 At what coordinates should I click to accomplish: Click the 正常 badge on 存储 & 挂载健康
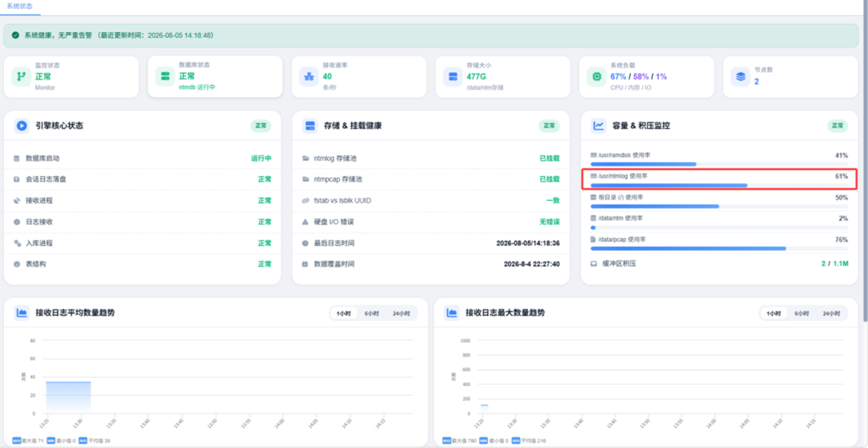pyautogui.click(x=549, y=125)
